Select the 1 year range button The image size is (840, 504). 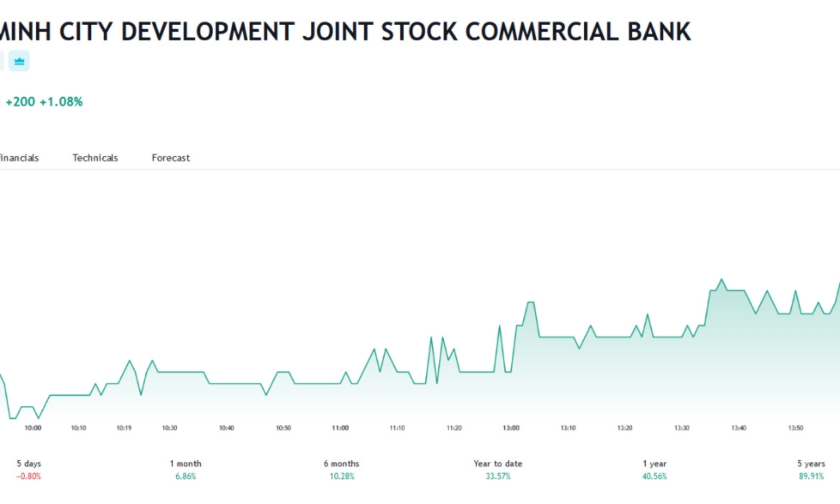click(654, 470)
